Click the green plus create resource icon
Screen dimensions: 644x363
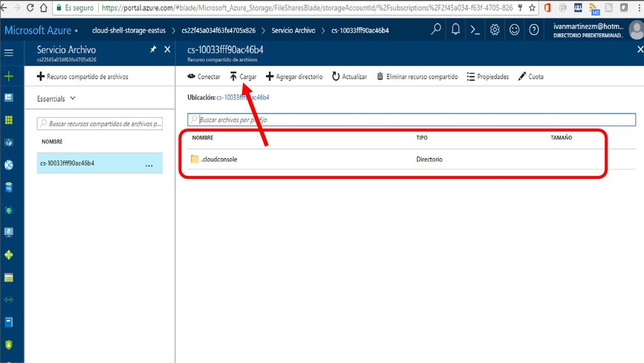click(9, 76)
